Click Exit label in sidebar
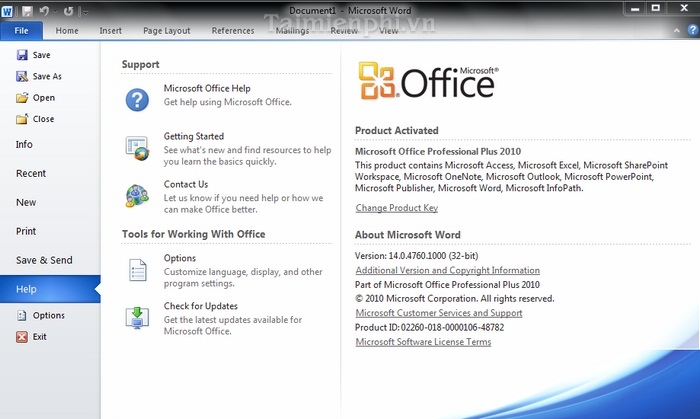The width and height of the screenshot is (700, 419). [39, 337]
